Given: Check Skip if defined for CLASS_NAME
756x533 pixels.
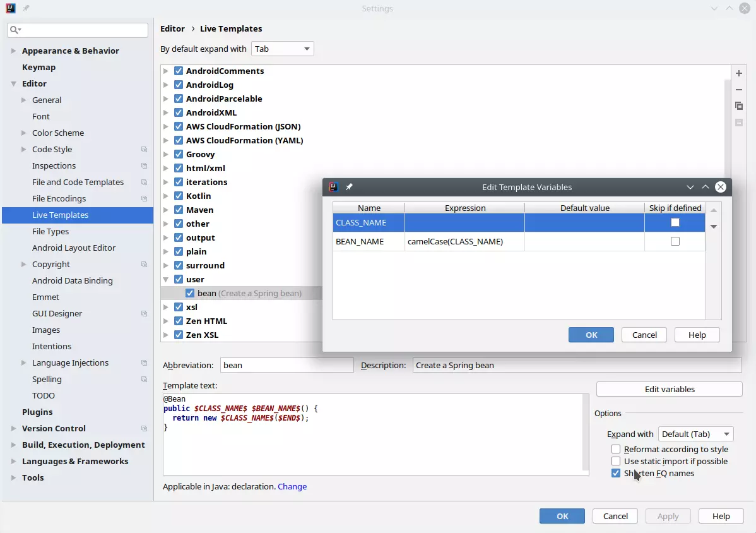Looking at the screenshot, I should coord(675,222).
